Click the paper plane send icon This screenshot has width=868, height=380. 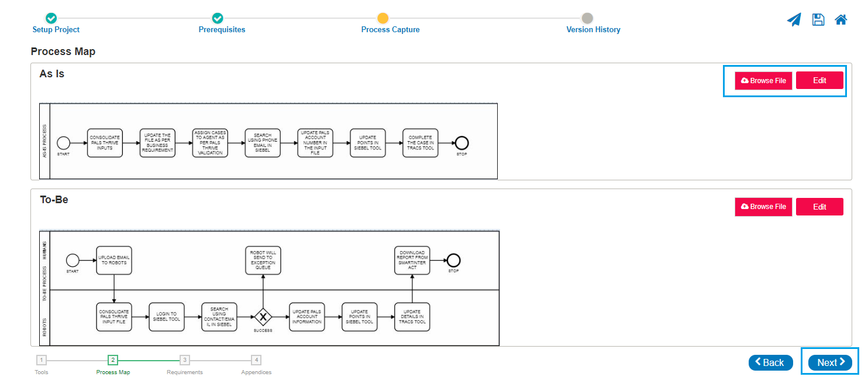794,19
